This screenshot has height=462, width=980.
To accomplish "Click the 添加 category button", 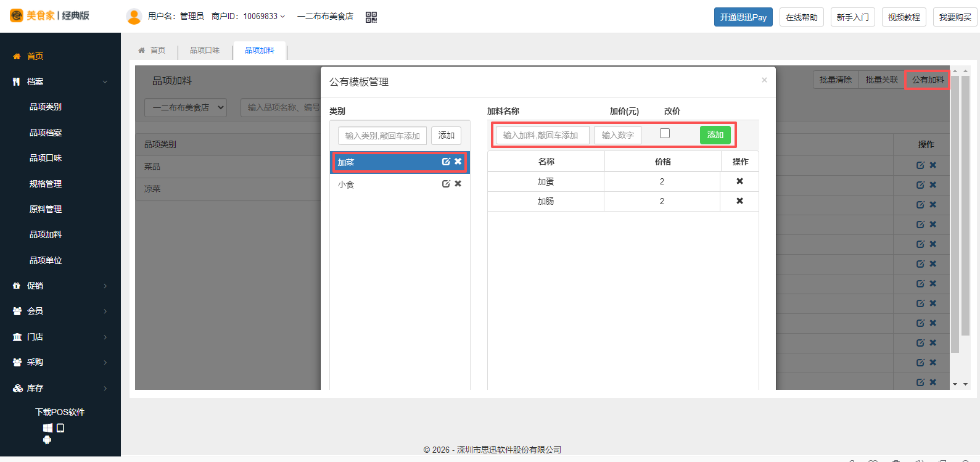I will (x=447, y=136).
